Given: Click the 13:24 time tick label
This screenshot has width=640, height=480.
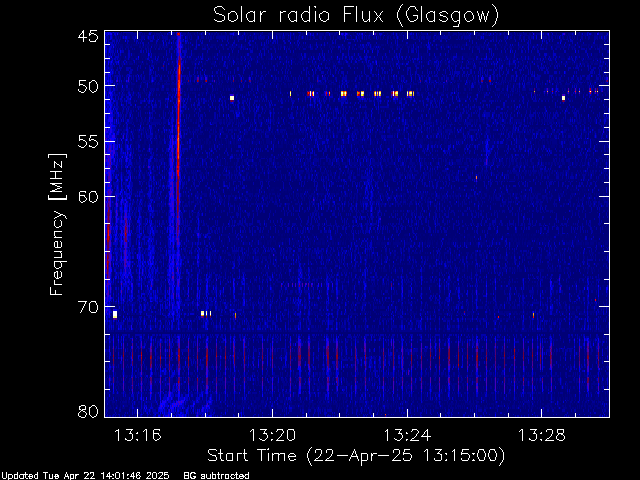Looking at the screenshot, I should tap(407, 436).
